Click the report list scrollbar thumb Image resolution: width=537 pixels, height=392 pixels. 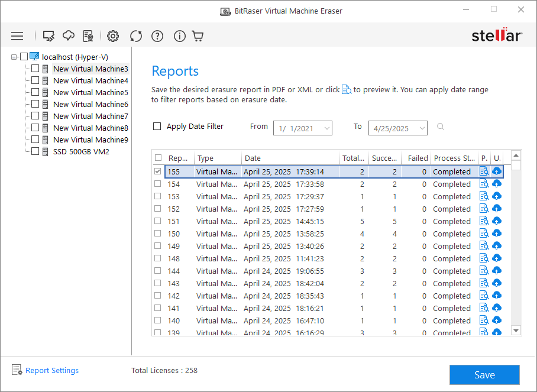click(516, 166)
